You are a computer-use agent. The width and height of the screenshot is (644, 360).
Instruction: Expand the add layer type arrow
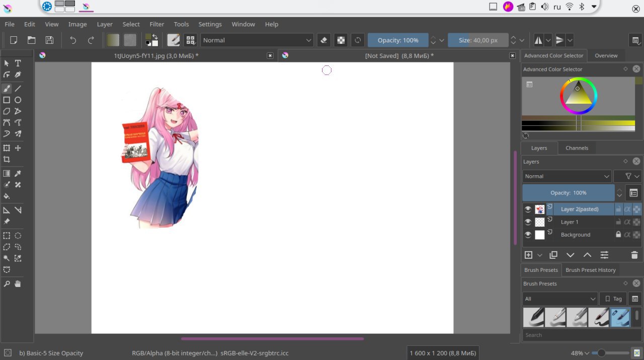click(540, 255)
